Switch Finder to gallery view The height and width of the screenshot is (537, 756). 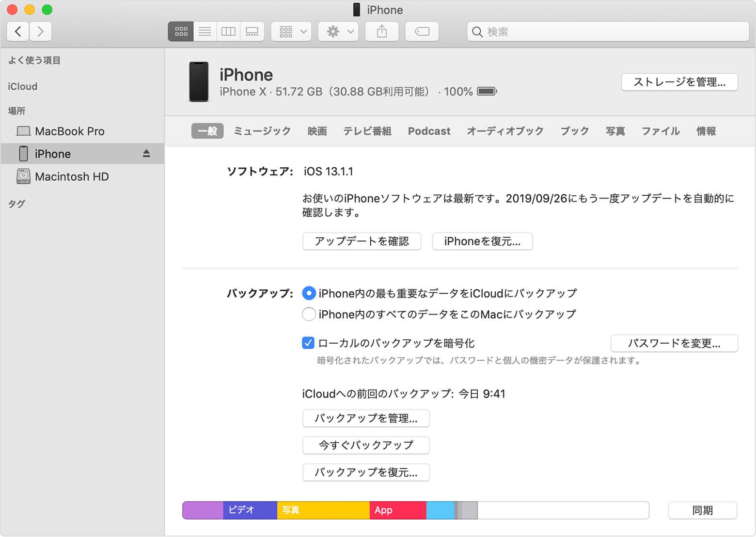coord(252,32)
